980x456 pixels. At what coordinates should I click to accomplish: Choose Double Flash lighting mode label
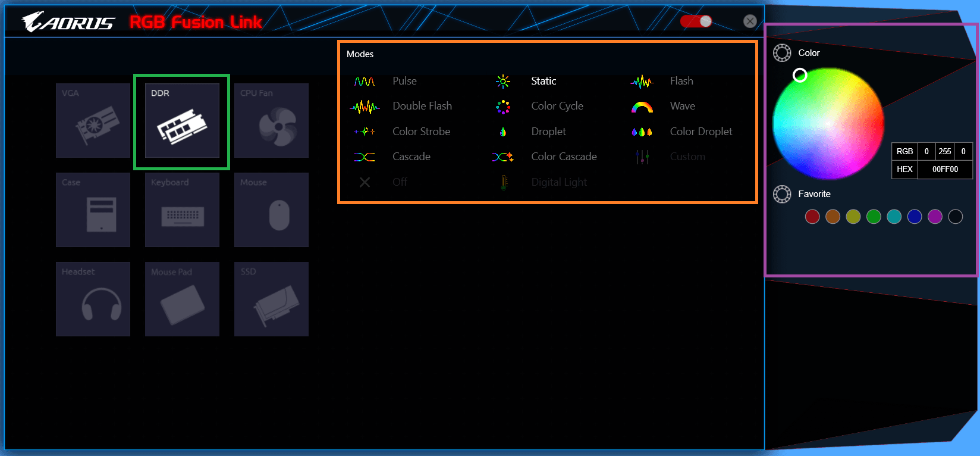click(422, 106)
